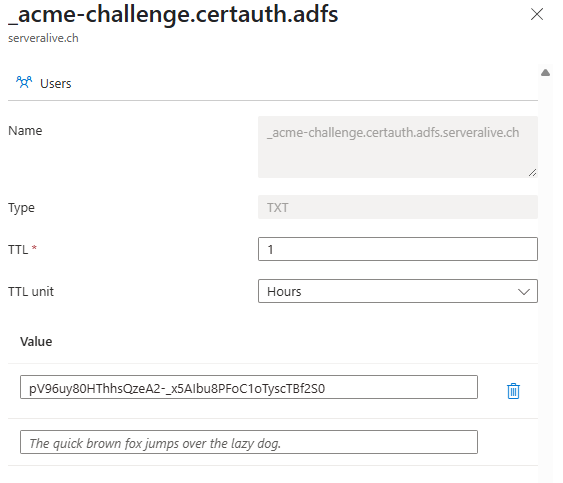563x483 pixels.
Task: Click the TTL unit label
Action: click(x=31, y=292)
